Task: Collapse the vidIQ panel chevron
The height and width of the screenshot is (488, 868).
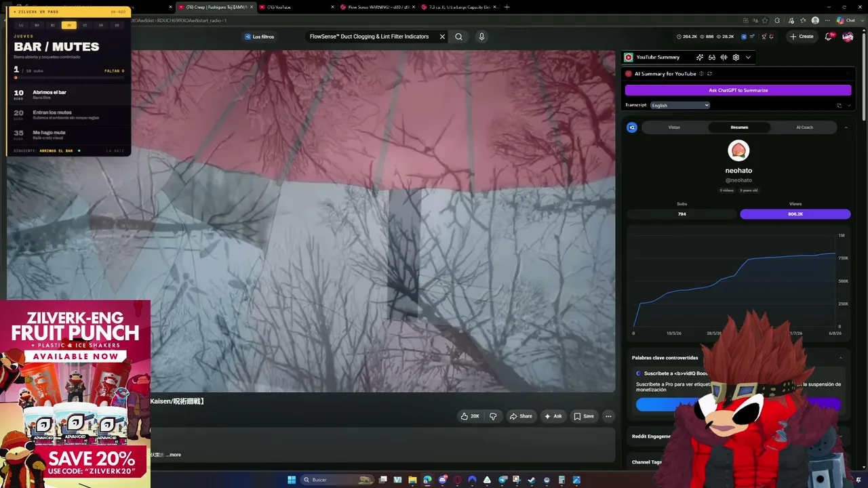Action: [x=846, y=127]
